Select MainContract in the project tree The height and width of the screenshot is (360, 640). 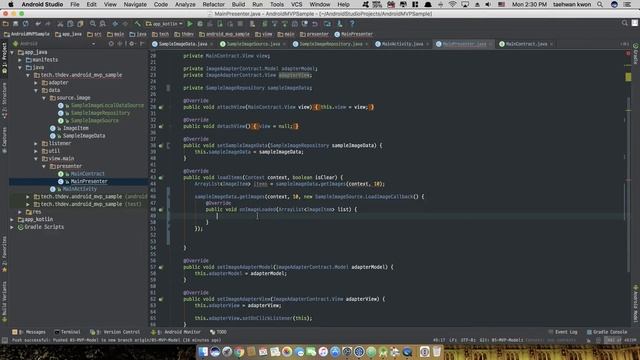pos(87,174)
